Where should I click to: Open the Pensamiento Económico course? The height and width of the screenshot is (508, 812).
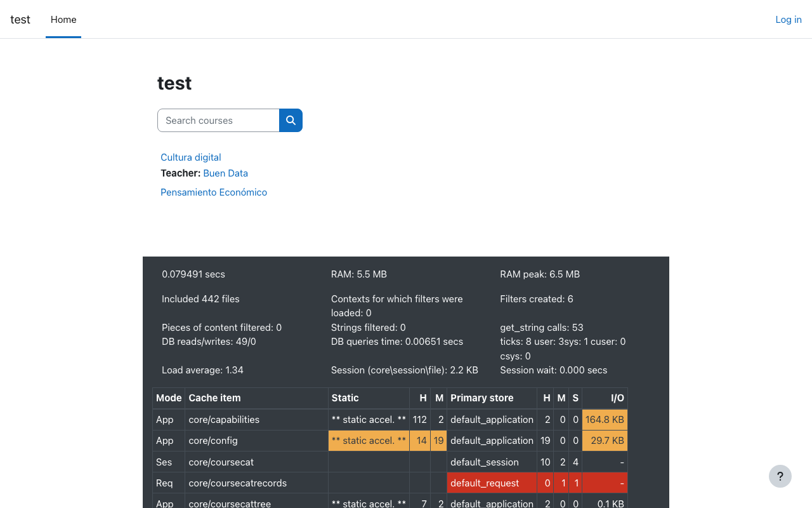pyautogui.click(x=213, y=192)
